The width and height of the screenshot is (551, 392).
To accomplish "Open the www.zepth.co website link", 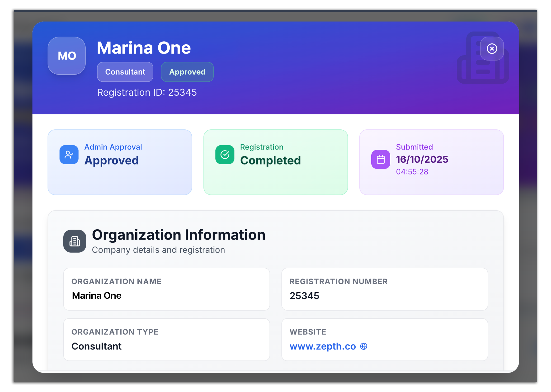I will (322, 346).
